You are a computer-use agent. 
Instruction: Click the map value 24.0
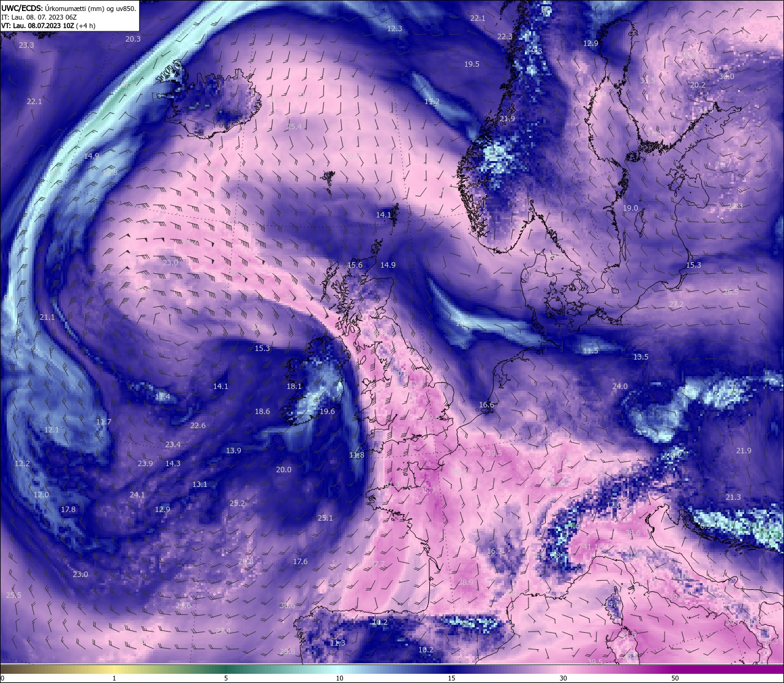point(620,387)
